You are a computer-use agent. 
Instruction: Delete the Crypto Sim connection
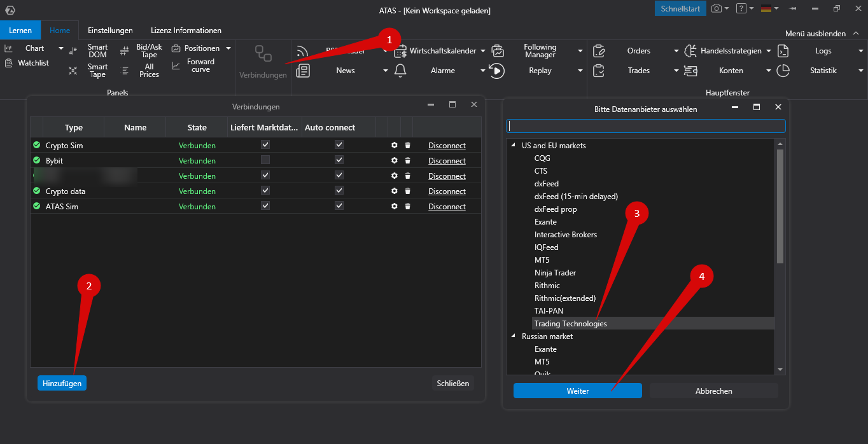tap(408, 146)
